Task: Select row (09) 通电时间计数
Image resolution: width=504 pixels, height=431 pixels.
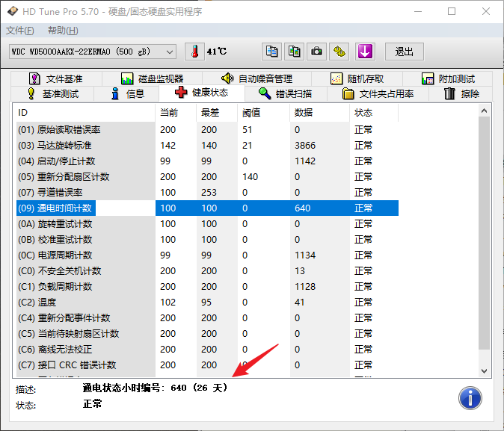Action: [x=207, y=208]
